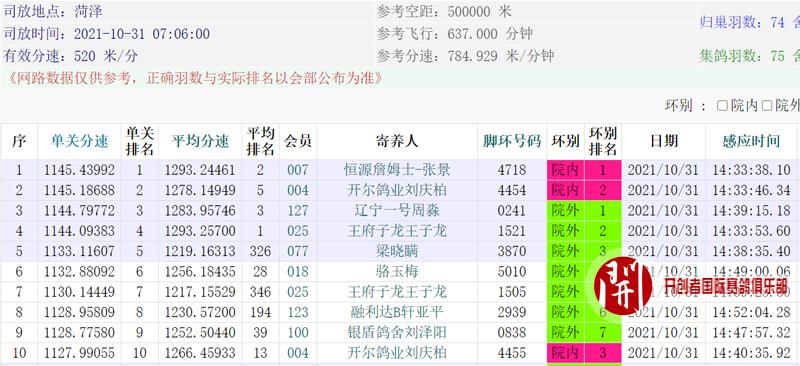The width and height of the screenshot is (800, 366).
Task: Open breeder 银盾鸽舍刘泽阳 link
Action: click(397, 332)
